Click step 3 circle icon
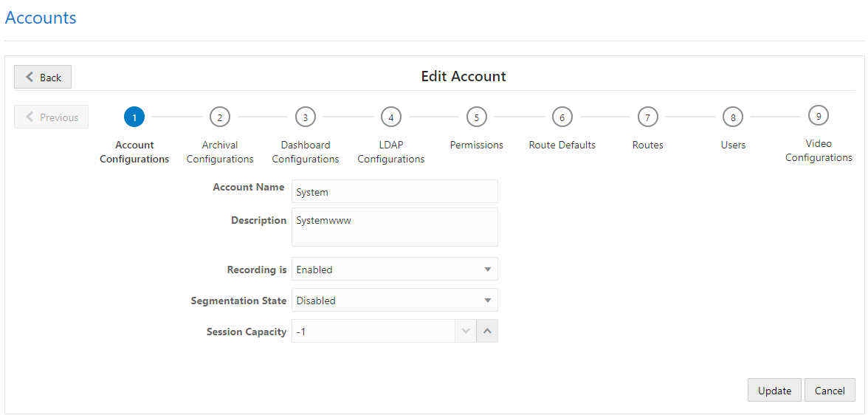868x415 pixels. point(306,117)
